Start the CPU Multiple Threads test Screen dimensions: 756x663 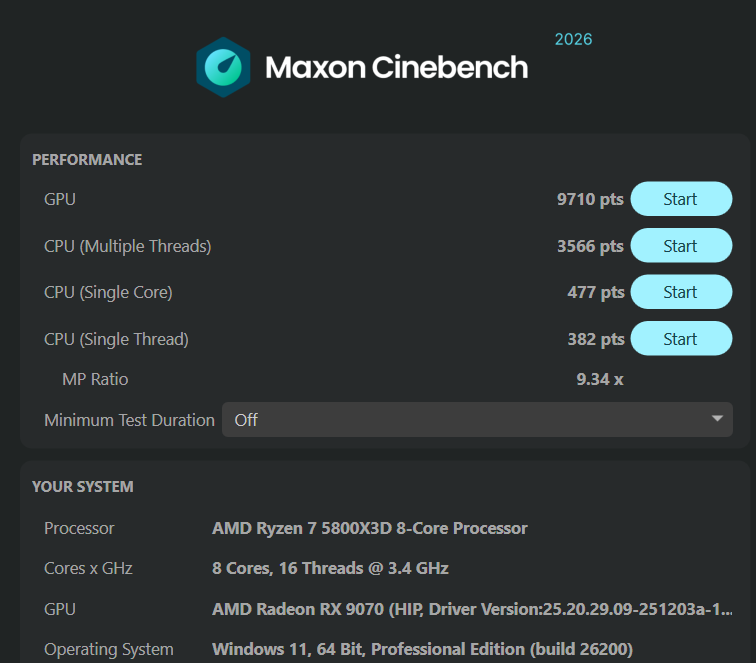pyautogui.click(x=681, y=245)
